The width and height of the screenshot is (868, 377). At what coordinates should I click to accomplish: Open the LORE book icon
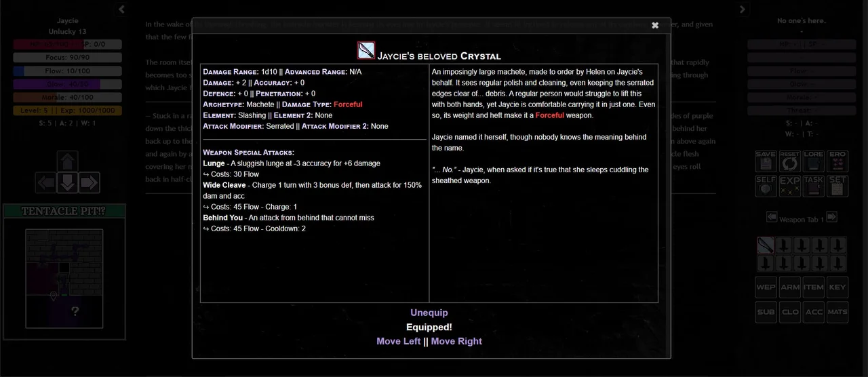coord(814,161)
